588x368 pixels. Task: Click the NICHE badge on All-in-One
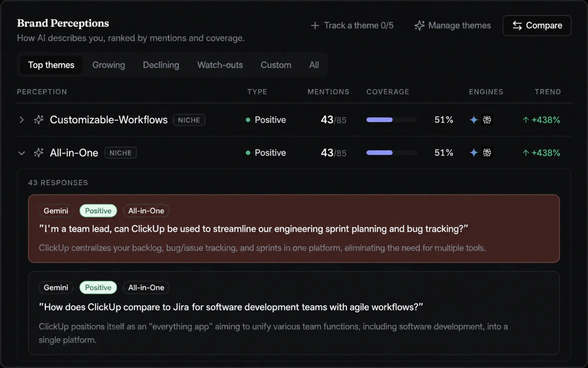point(121,153)
